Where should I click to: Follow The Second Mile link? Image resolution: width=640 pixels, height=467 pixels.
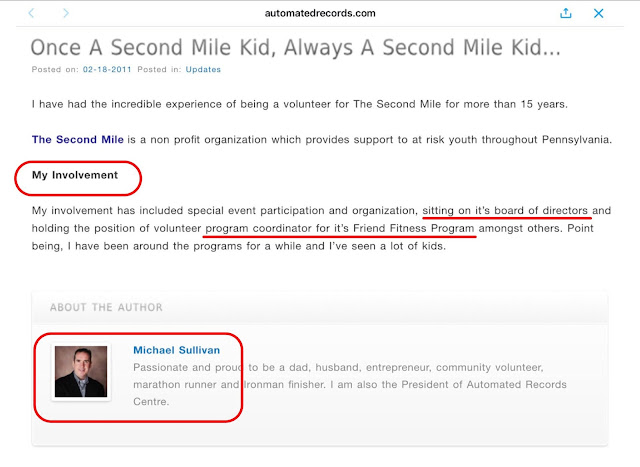click(75, 140)
